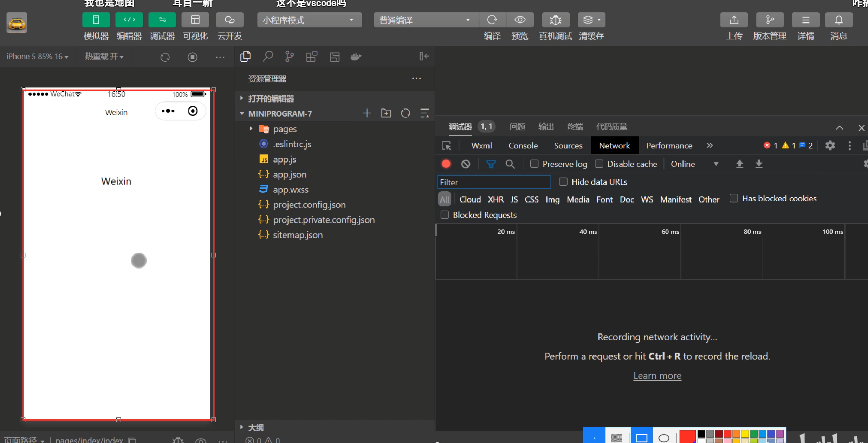Expand the pages folder in file tree
The image size is (868, 443).
click(251, 129)
